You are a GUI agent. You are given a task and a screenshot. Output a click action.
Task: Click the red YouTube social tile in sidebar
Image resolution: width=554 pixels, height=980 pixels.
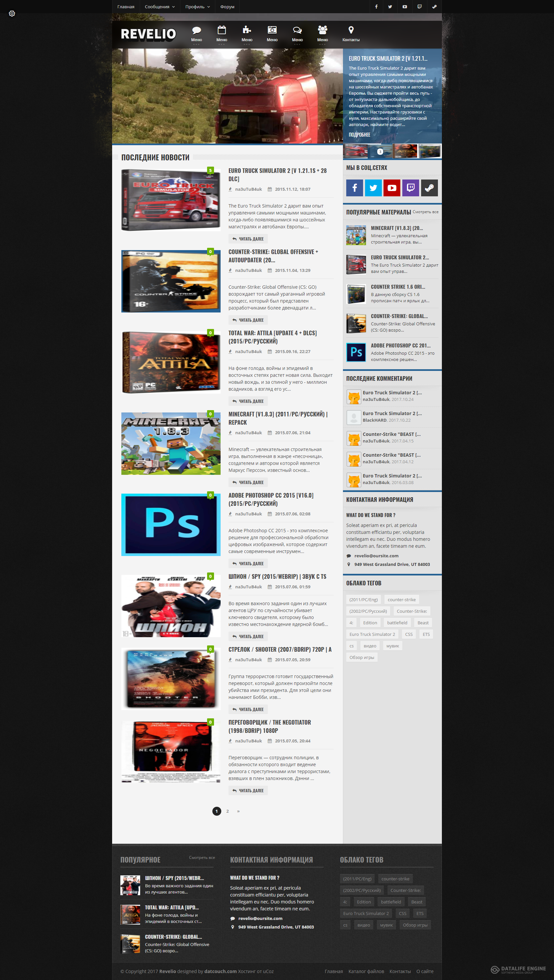point(392,188)
